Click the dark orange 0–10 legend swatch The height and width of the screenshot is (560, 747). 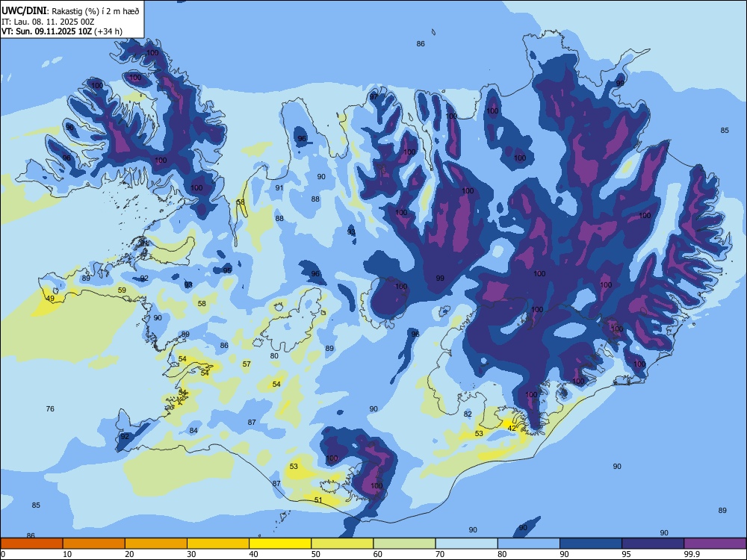[x=31, y=544]
